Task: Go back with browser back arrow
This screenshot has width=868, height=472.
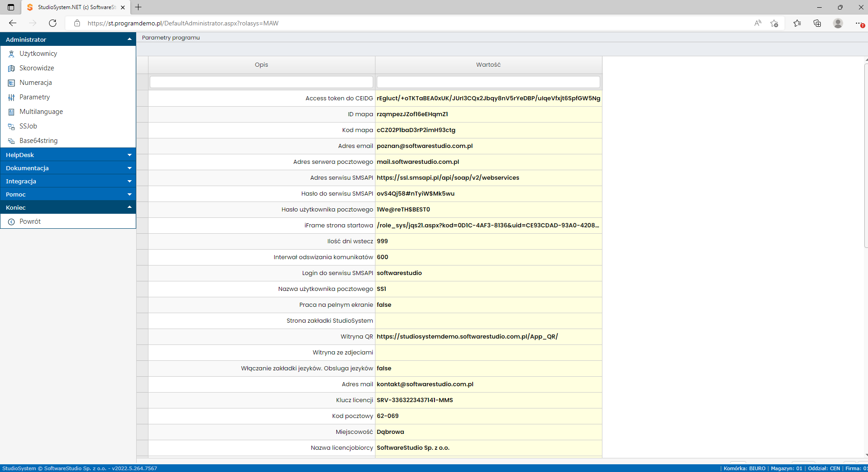Action: (x=13, y=23)
